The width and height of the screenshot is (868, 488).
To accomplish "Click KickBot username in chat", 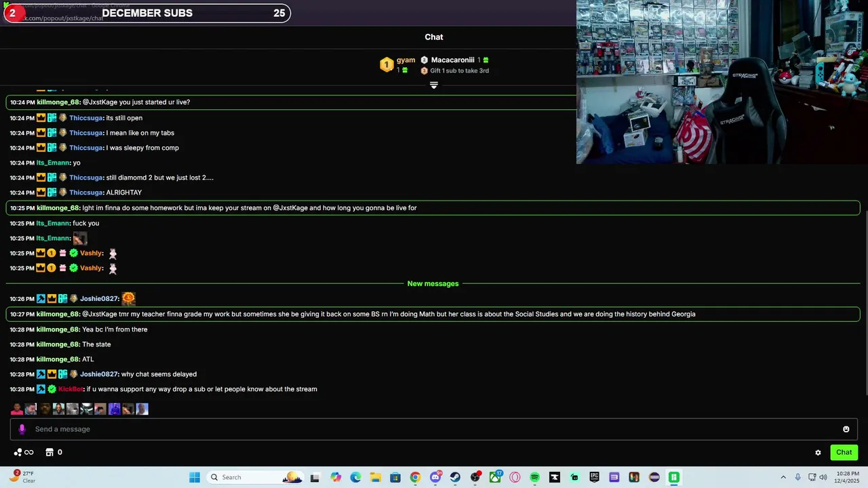I will tap(71, 389).
